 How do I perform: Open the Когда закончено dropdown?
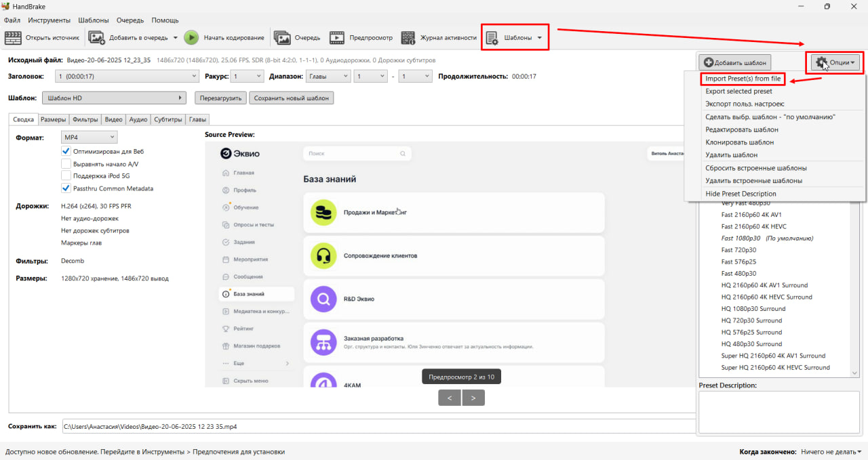pos(831,452)
